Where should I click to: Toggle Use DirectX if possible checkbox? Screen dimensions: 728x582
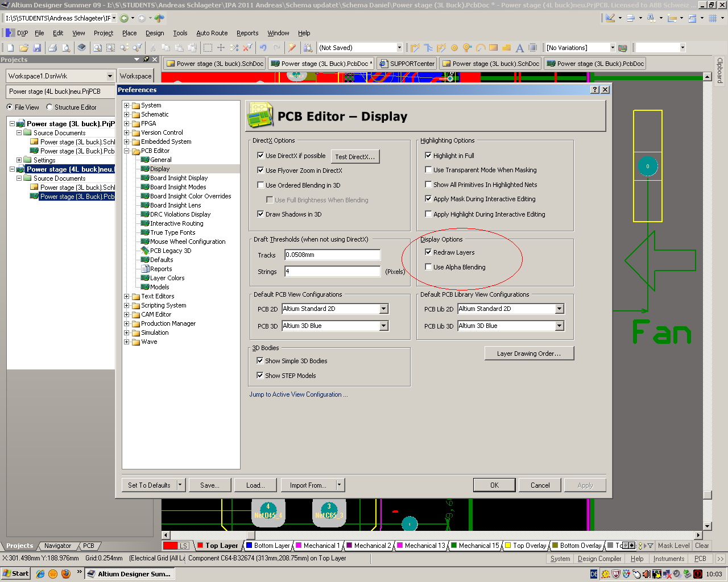(x=260, y=155)
